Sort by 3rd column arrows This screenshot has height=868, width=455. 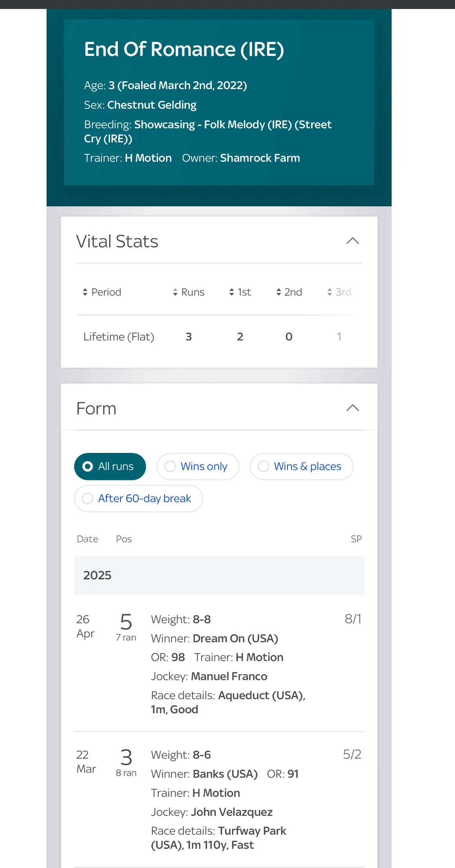[330, 292]
